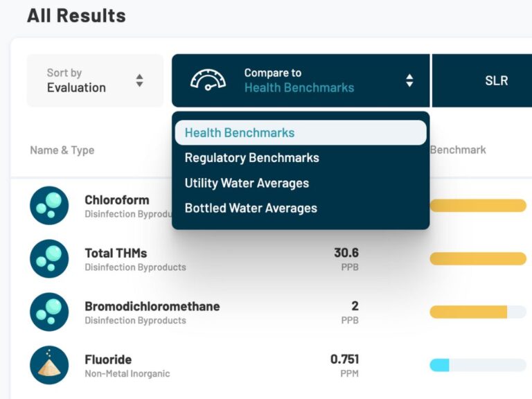The width and height of the screenshot is (532, 399).
Task: Pick Bottled Water Averages option
Action: click(x=251, y=208)
